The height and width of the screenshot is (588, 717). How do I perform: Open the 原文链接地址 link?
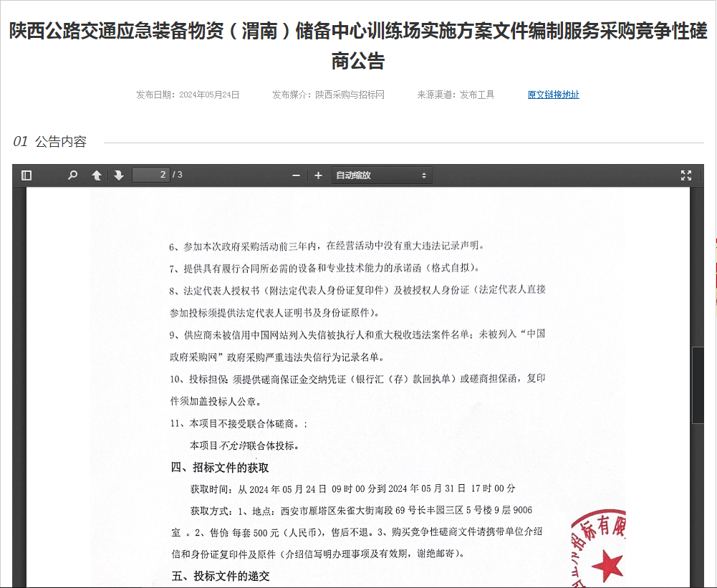553,95
